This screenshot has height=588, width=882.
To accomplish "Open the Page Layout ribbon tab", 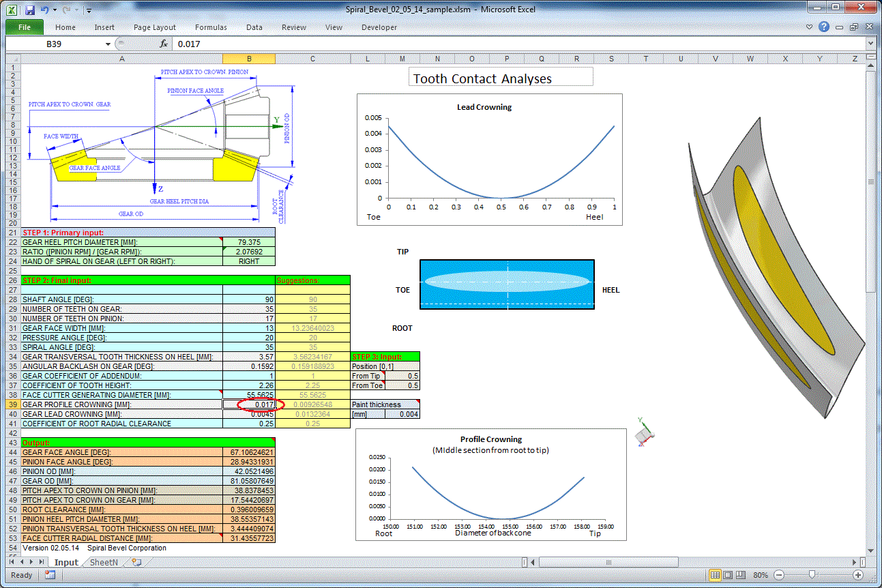I will click(x=155, y=27).
